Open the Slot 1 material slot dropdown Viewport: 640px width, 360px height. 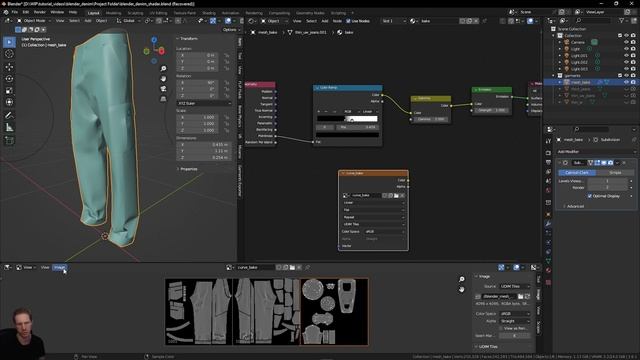point(393,21)
